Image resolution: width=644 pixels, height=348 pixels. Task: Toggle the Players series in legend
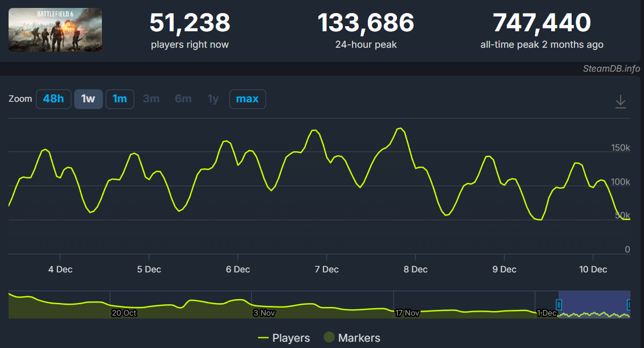pos(284,338)
